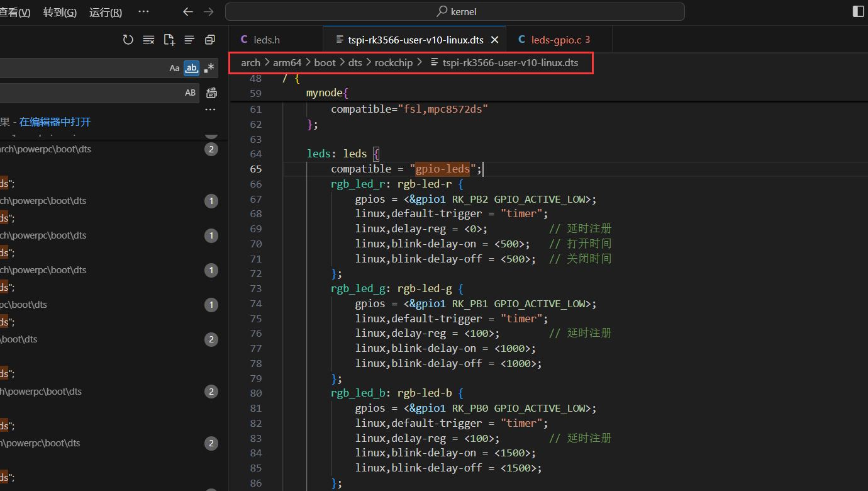
Task: Open a new search editor
Action: 169,40
